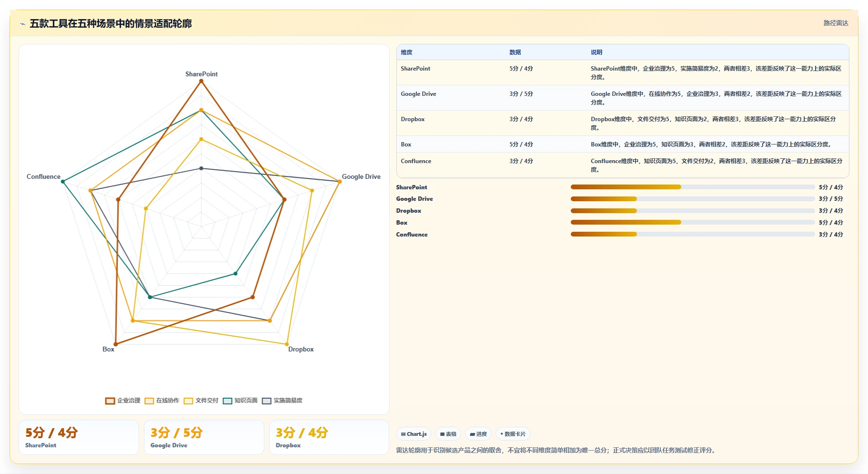
Task: Click the Dropbox axis label on radar
Action: tap(301, 349)
